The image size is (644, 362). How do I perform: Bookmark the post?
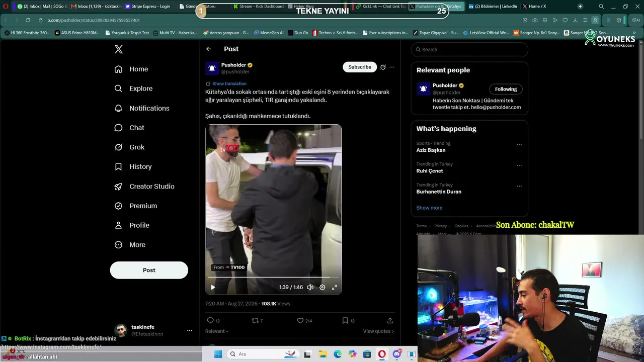coord(345,320)
